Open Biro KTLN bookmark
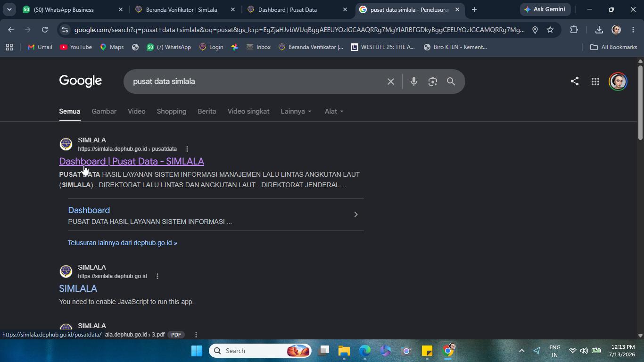 [455, 47]
